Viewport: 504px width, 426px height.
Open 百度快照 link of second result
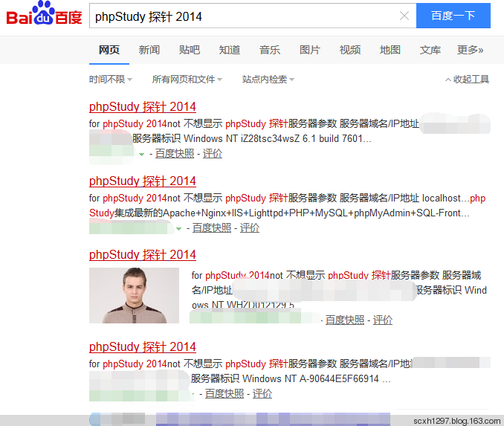click(x=212, y=228)
